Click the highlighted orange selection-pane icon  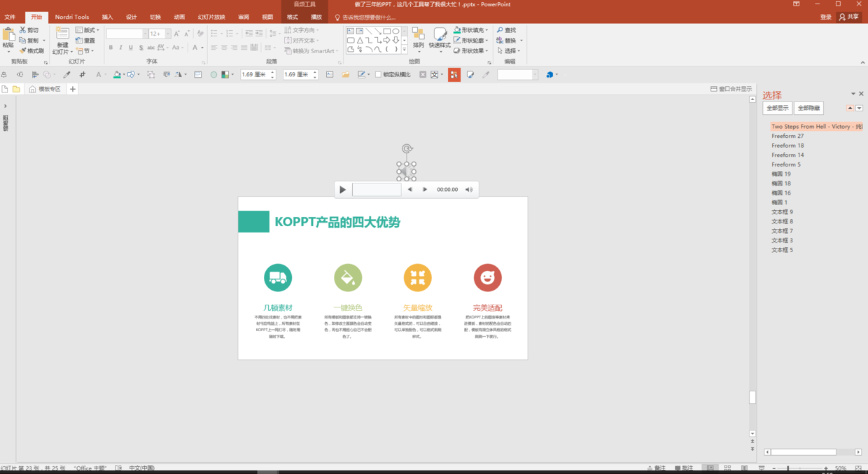[x=454, y=74]
